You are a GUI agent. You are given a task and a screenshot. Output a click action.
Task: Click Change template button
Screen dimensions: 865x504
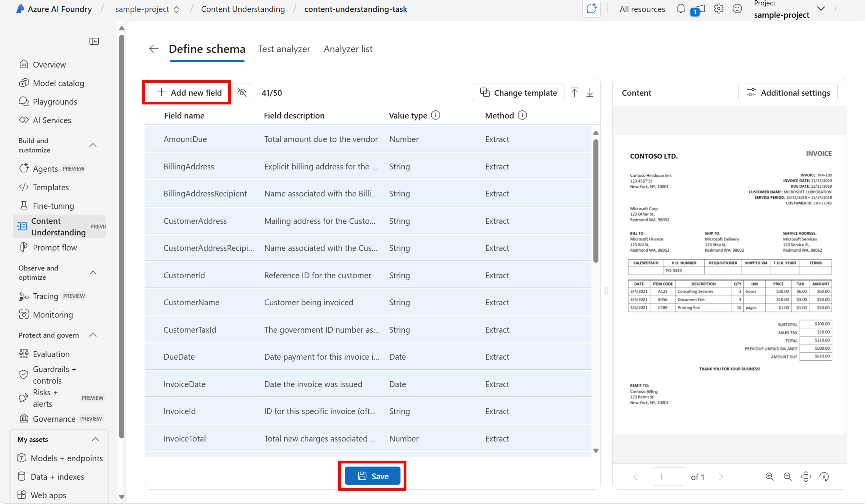click(518, 92)
